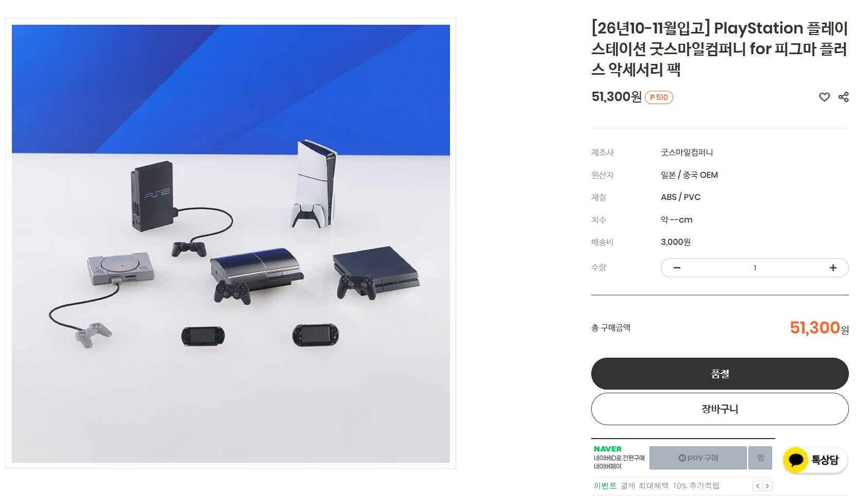Image resolution: width=868 pixels, height=503 pixels.
Task: Click the Naver 찜 button
Action: click(760, 458)
